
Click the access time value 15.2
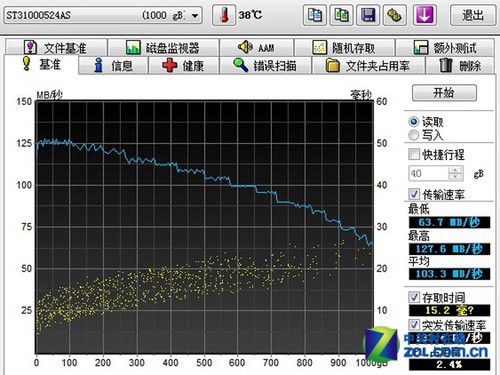coord(450,310)
